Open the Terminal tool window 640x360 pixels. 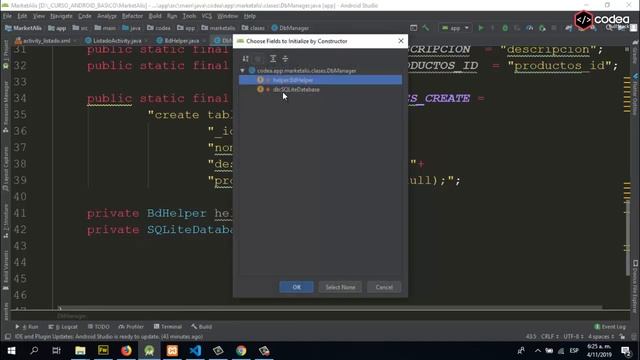click(167, 327)
